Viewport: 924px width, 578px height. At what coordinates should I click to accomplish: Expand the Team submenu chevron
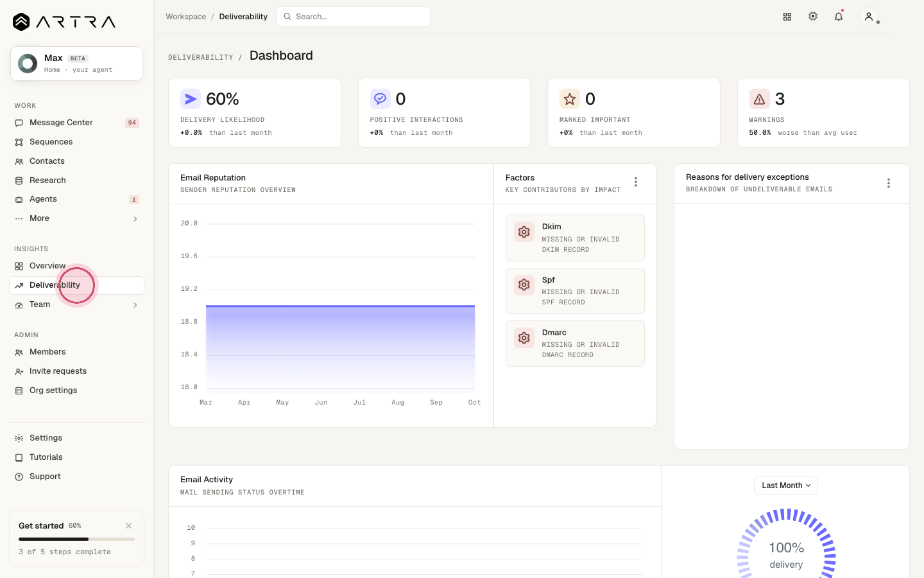click(135, 305)
